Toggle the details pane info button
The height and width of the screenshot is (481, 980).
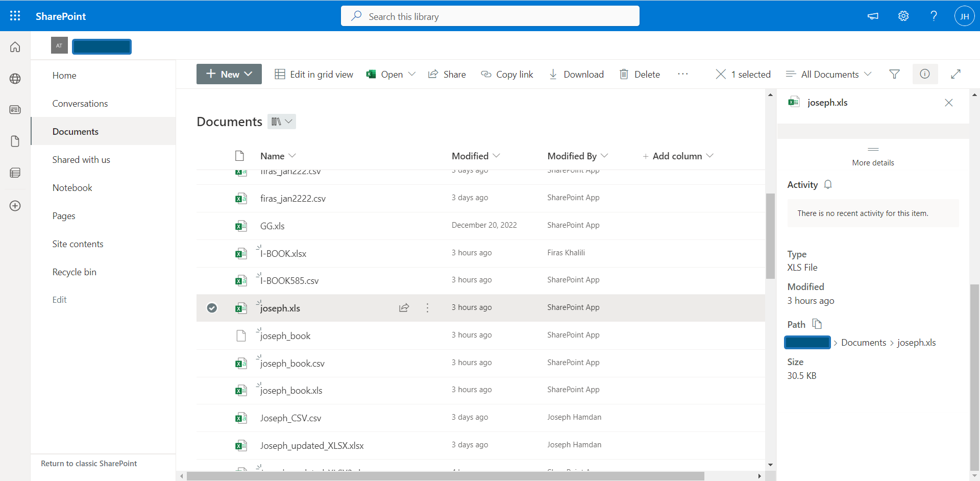[925, 74]
